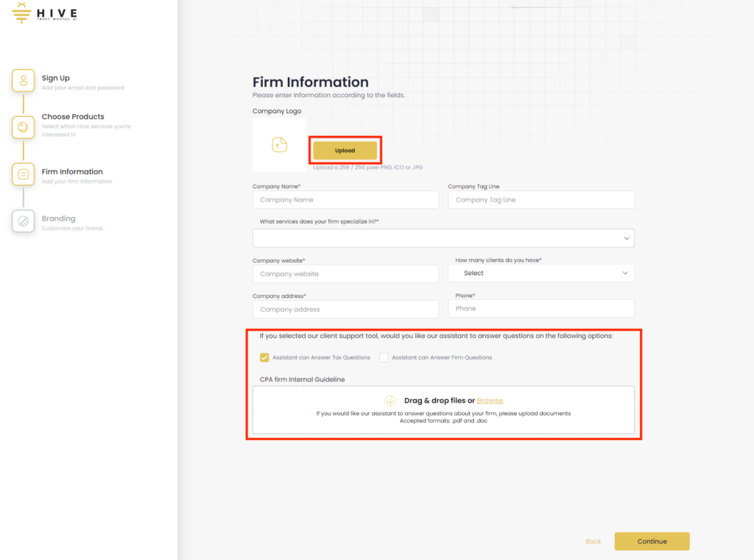Click the Continue button
The height and width of the screenshot is (560, 754).
pyautogui.click(x=652, y=542)
